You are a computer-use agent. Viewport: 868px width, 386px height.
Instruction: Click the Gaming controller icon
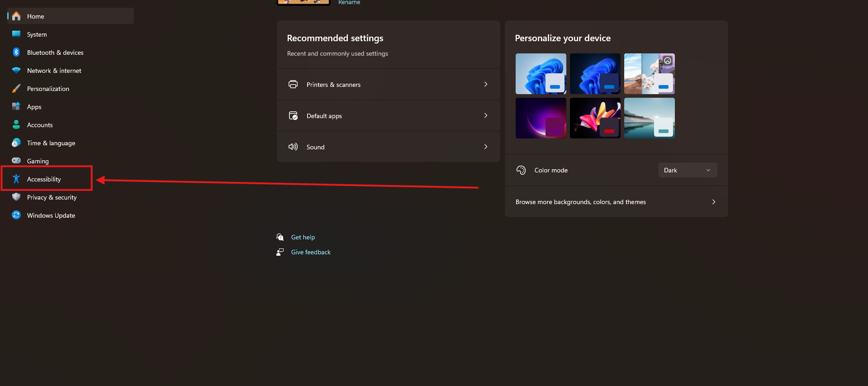(16, 161)
